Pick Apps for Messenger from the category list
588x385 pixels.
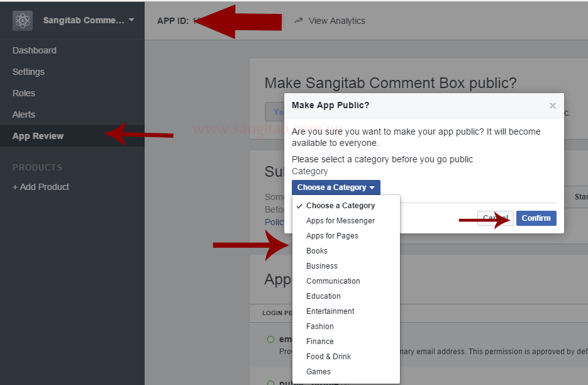340,220
